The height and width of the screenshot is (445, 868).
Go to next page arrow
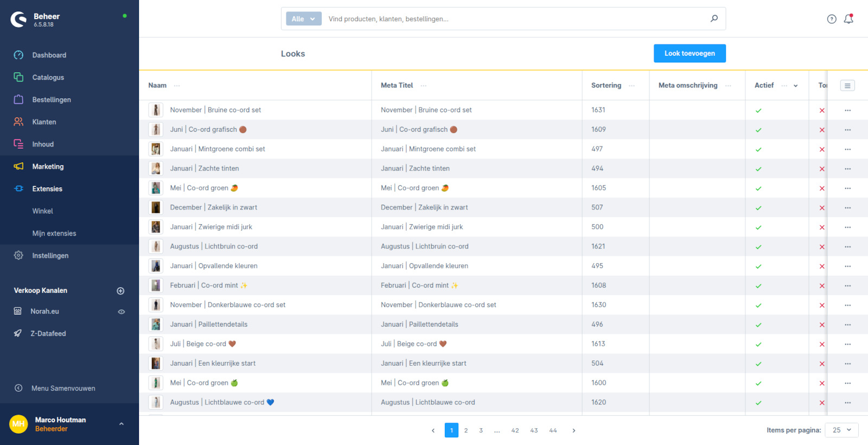click(x=573, y=430)
